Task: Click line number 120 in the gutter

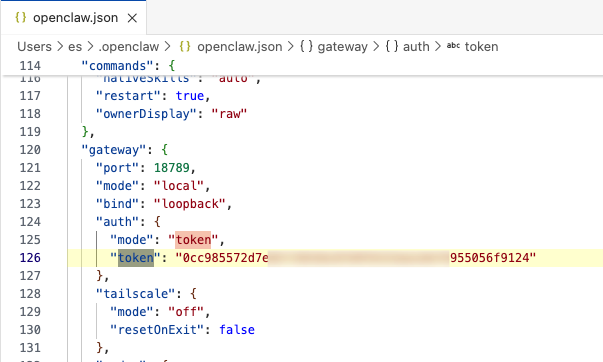Action: (x=30, y=150)
